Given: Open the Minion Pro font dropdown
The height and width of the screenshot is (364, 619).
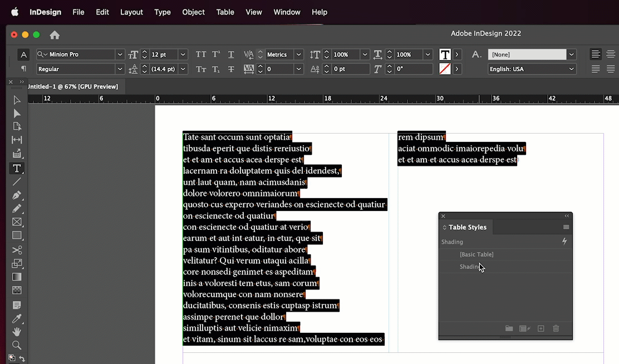Looking at the screenshot, I should tap(120, 55).
